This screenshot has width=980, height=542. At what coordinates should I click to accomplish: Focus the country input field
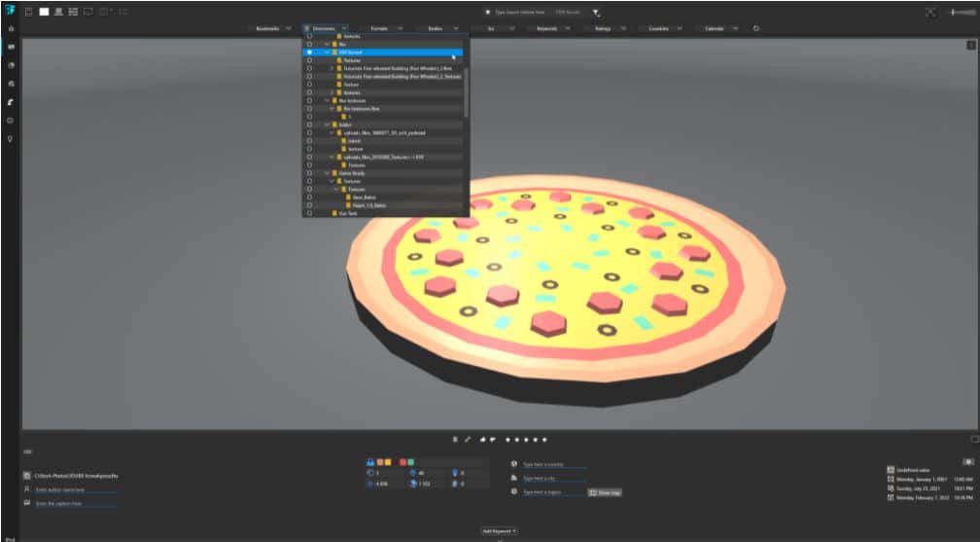[x=554, y=464]
